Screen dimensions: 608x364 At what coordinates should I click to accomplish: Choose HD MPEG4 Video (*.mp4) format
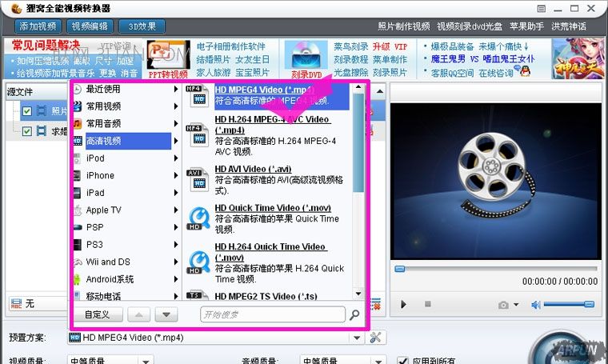(x=282, y=95)
